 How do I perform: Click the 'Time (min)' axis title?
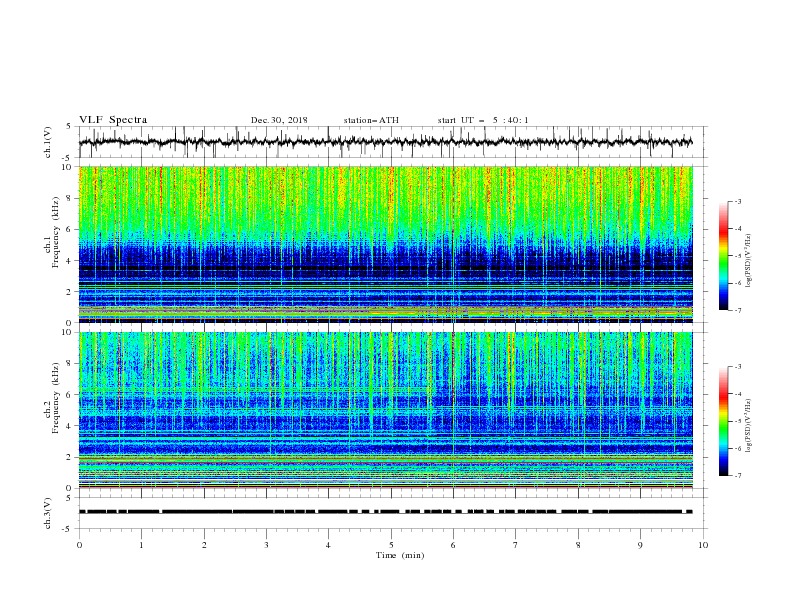coord(400,555)
